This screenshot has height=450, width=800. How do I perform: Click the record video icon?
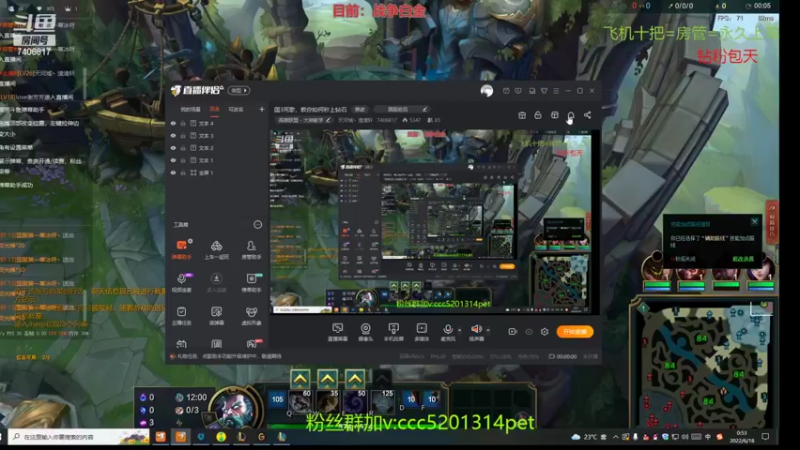coord(512,332)
